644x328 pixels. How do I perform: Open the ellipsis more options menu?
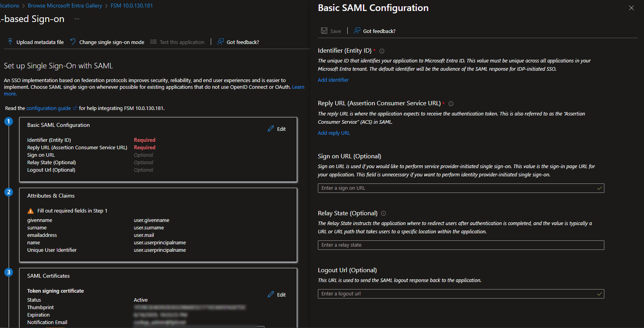point(77,19)
